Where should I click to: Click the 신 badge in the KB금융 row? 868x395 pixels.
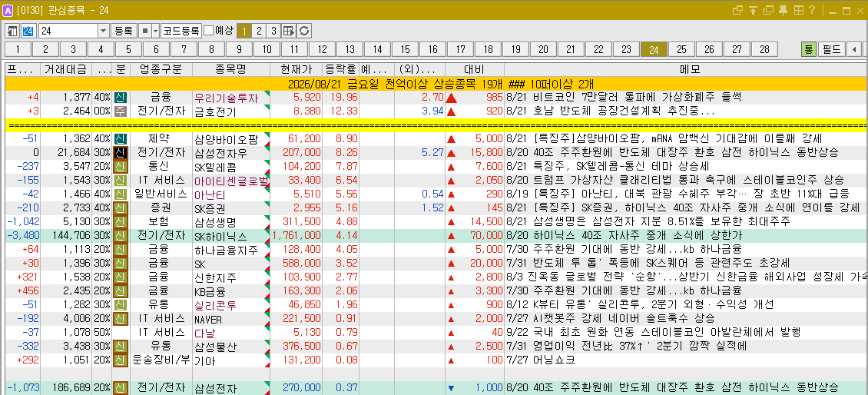pyautogui.click(x=121, y=290)
